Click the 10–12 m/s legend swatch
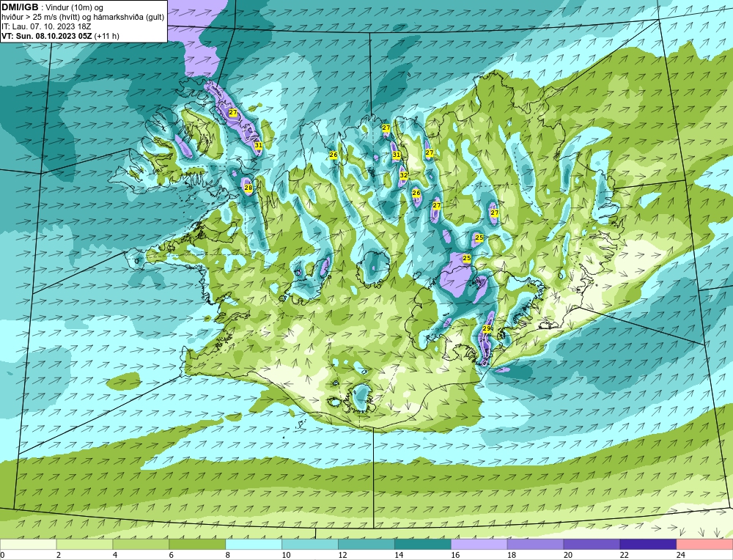The width and height of the screenshot is (733, 560). [310, 545]
